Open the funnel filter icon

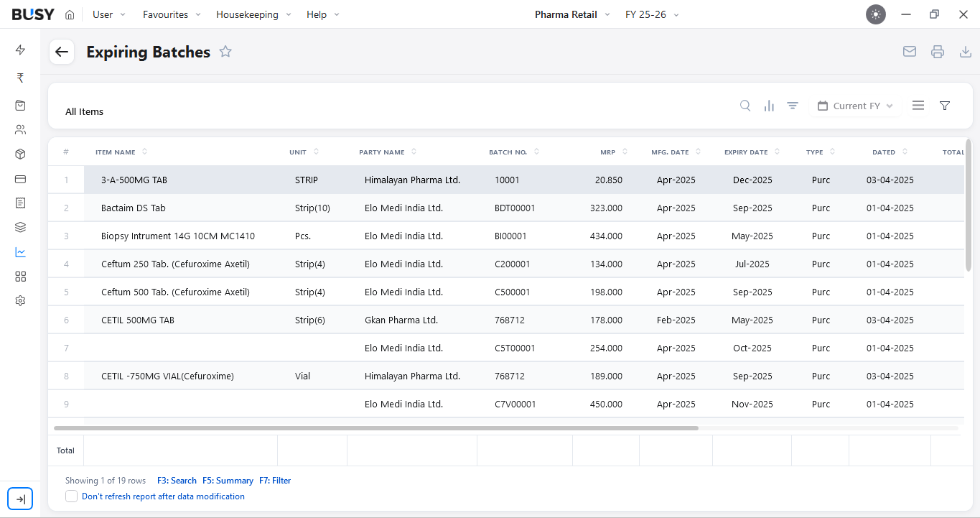click(945, 106)
